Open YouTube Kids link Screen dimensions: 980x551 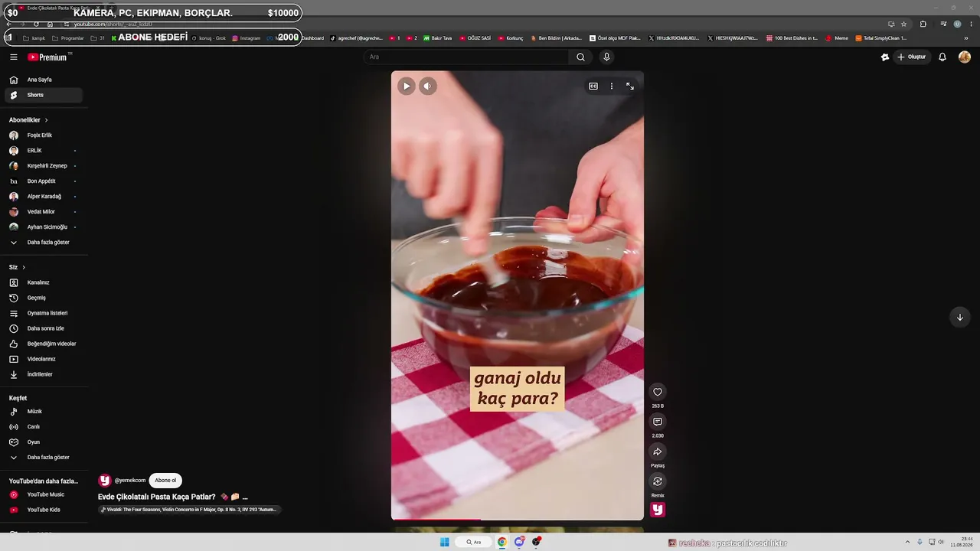[44, 510]
